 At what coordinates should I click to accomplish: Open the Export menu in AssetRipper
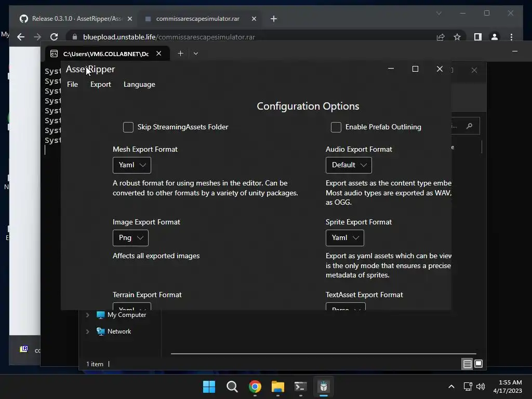pyautogui.click(x=100, y=85)
